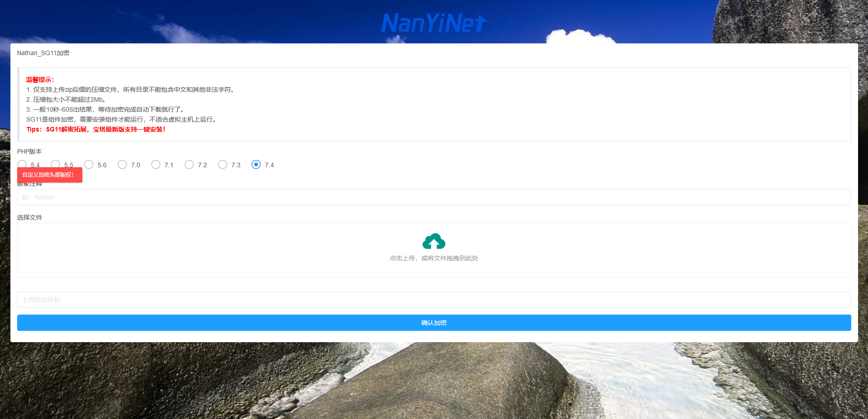The width and height of the screenshot is (868, 419).
Task: Click the NanYiNet logo at top
Action: [x=434, y=23]
